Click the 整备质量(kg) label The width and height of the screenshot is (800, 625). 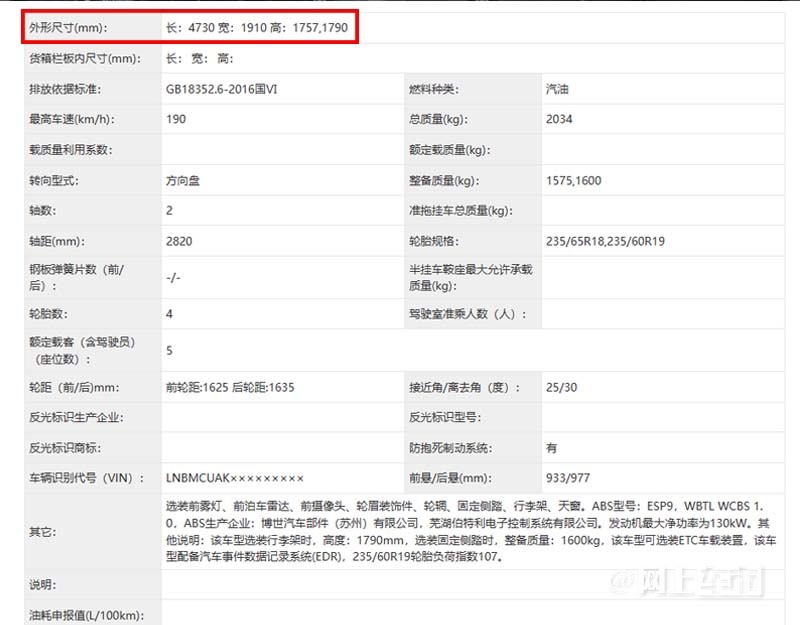click(x=444, y=181)
